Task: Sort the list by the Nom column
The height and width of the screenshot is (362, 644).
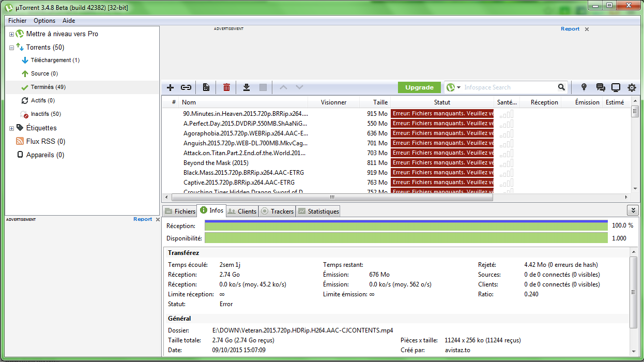Action: pyautogui.click(x=243, y=102)
